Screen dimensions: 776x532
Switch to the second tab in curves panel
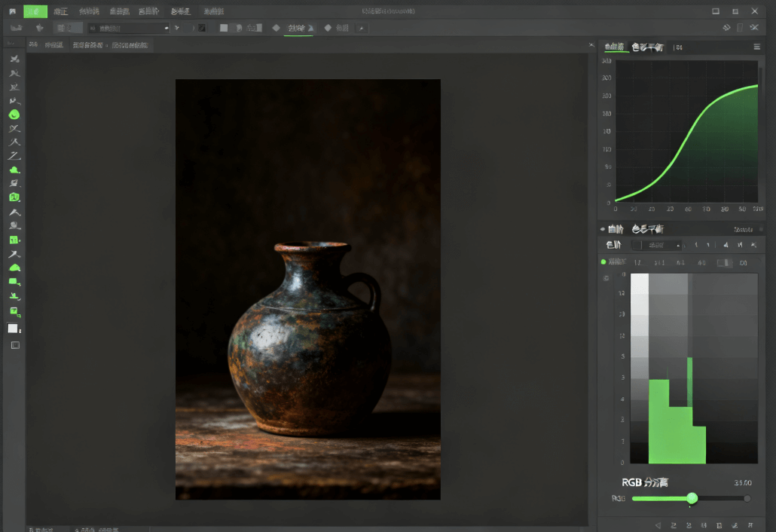pyautogui.click(x=647, y=47)
